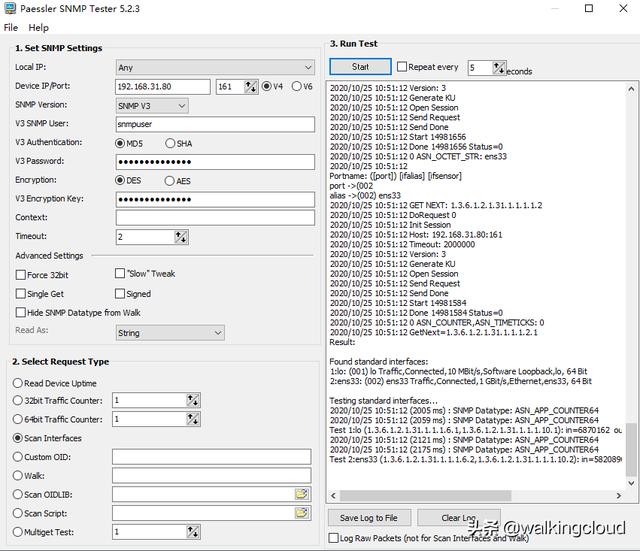Click the Clear Log button
The height and width of the screenshot is (551, 640).
coord(459,518)
